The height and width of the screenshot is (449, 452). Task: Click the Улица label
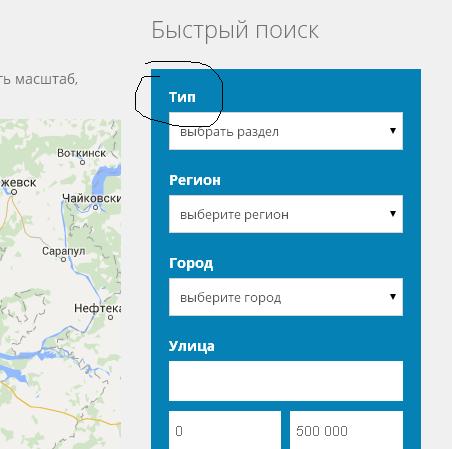pyautogui.click(x=192, y=346)
